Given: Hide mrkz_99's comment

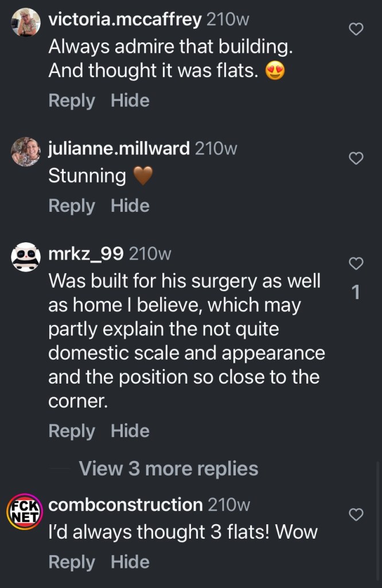Looking at the screenshot, I should (130, 431).
